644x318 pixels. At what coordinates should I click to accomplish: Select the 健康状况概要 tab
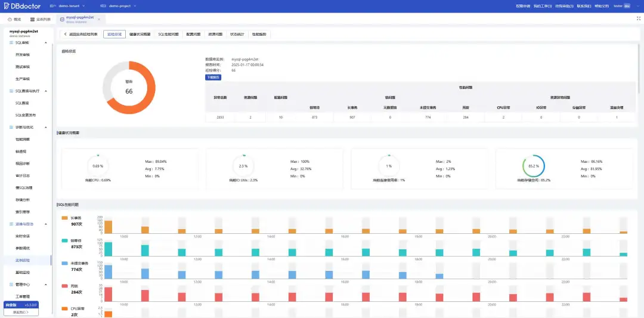(x=140, y=34)
